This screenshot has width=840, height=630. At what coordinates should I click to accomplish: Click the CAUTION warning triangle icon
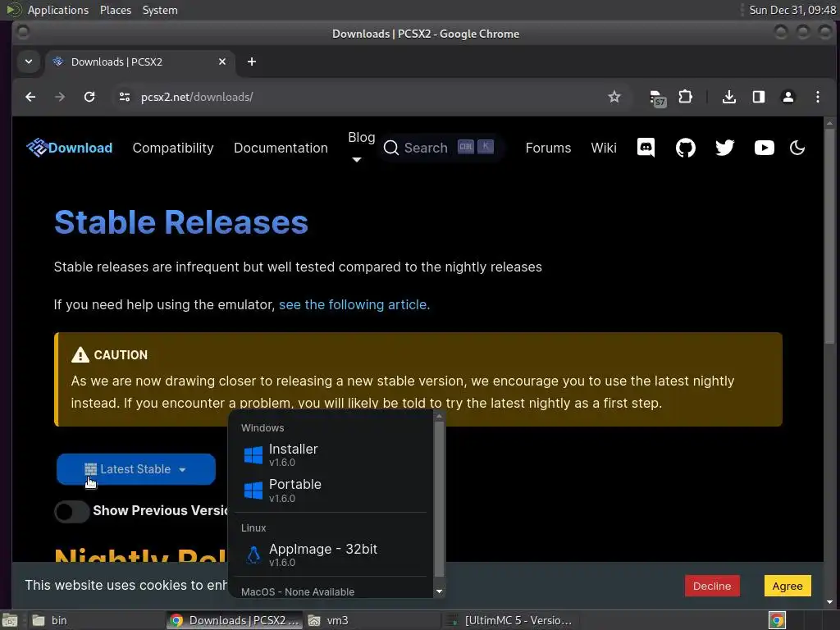click(80, 354)
